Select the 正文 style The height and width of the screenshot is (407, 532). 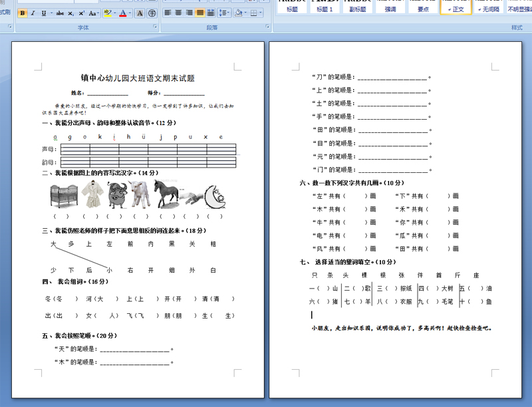[456, 7]
